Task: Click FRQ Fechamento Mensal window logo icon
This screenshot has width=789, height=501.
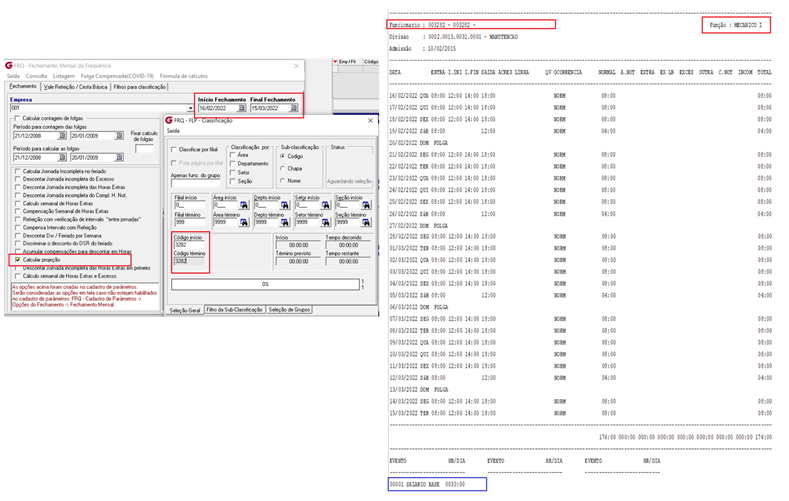Action: pyautogui.click(x=9, y=65)
